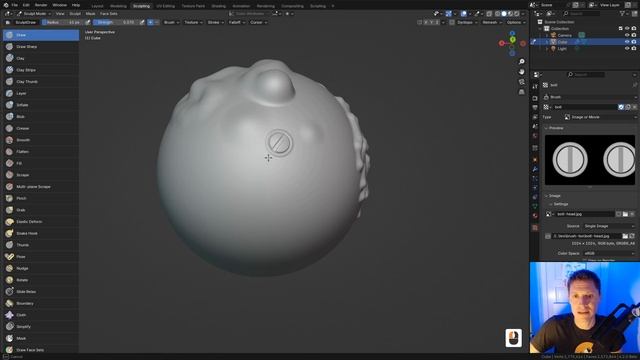Switch to the Modeling workspace tab
This screenshot has width=640, height=360.
[x=118, y=6]
